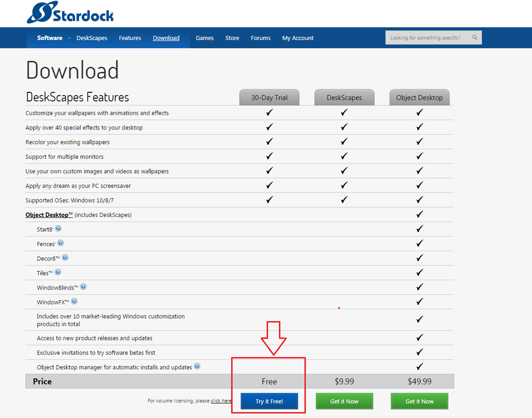Click the 'Tiles™' product name
Screen dimensions: 532x418
pyautogui.click(x=45, y=273)
